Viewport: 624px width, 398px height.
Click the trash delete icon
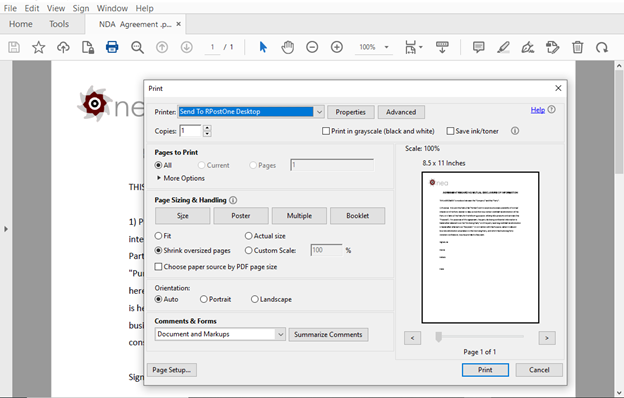pos(577,47)
